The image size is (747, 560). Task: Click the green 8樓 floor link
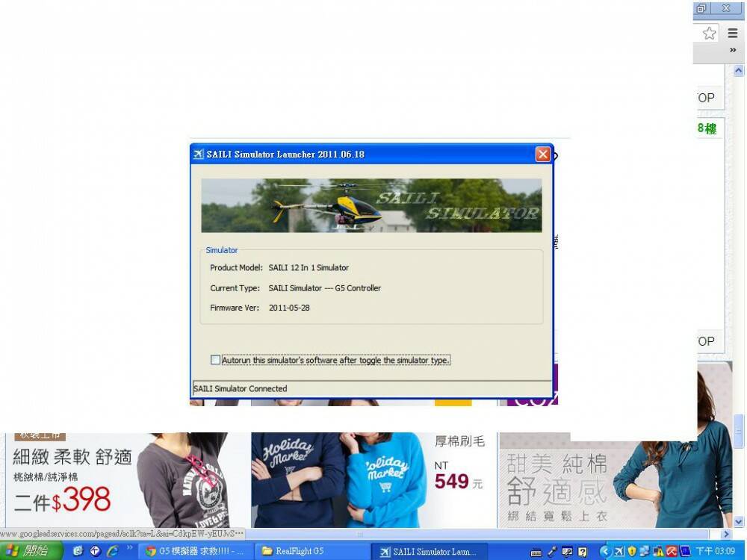click(707, 128)
